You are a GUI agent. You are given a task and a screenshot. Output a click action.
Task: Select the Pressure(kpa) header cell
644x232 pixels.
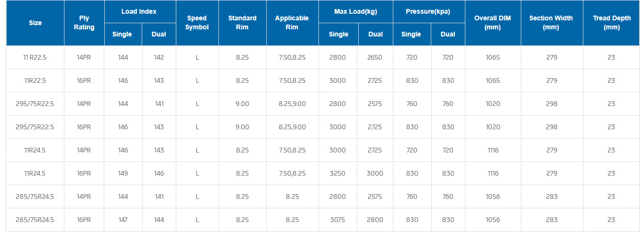pos(429,11)
